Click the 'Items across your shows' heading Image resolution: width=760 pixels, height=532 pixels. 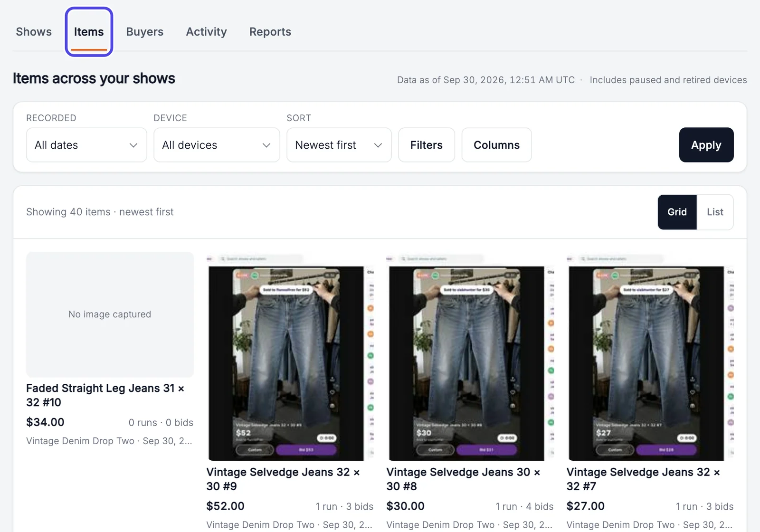click(x=94, y=78)
